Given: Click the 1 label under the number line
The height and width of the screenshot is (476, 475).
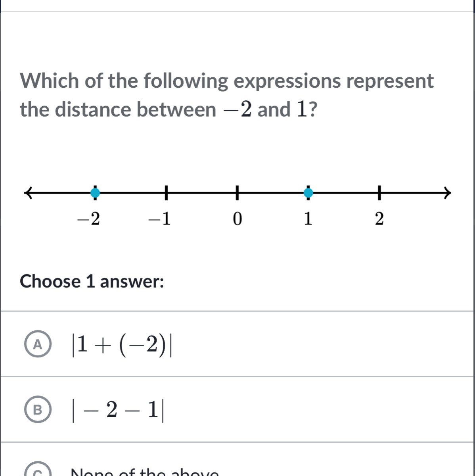Looking at the screenshot, I should [308, 219].
